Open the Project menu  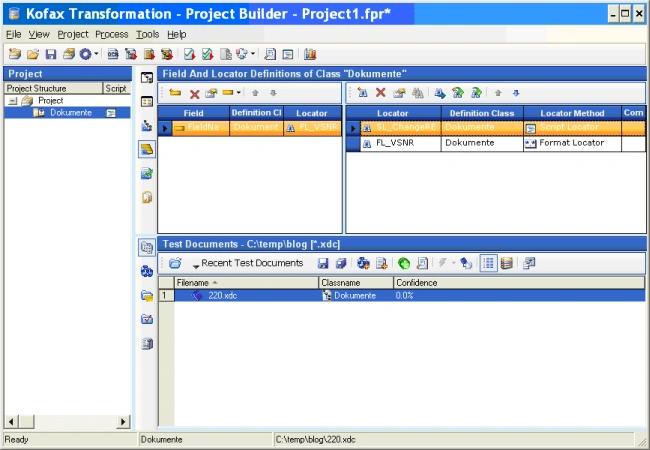click(73, 34)
